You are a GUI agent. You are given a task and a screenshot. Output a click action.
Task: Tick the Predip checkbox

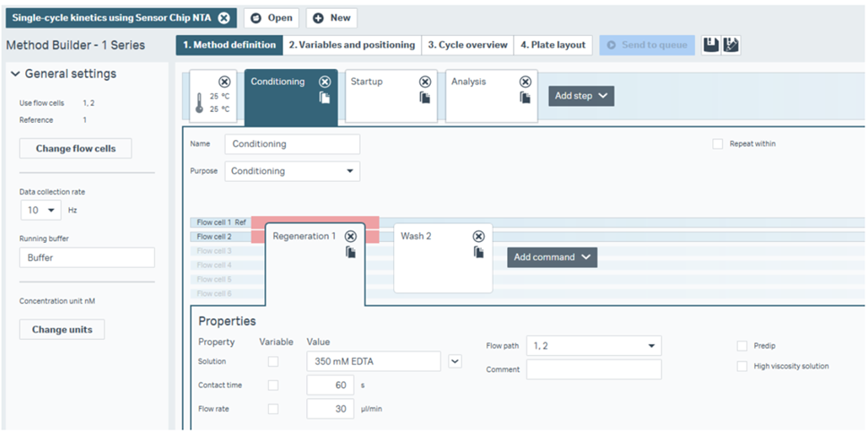click(x=742, y=346)
